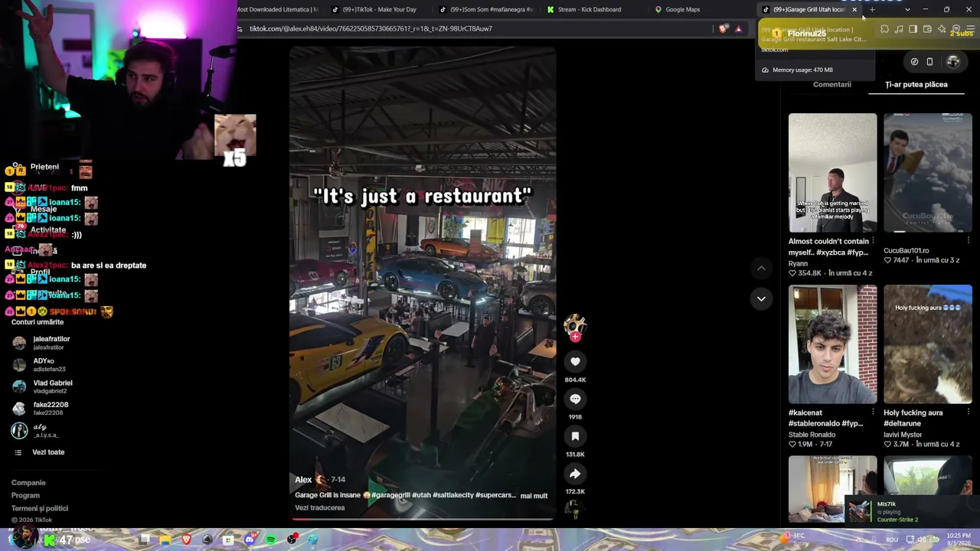Click Vezi traducerea under the caption
This screenshot has height=551, width=980.
pos(320,507)
